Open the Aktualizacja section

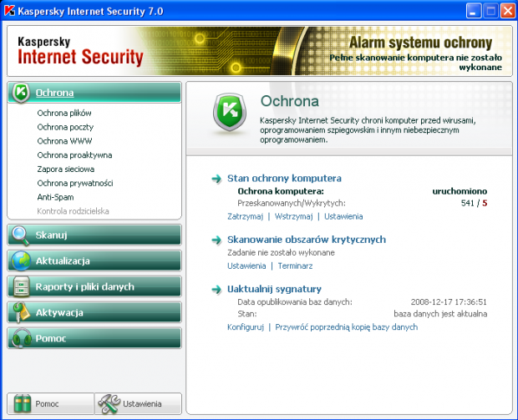[94, 261]
